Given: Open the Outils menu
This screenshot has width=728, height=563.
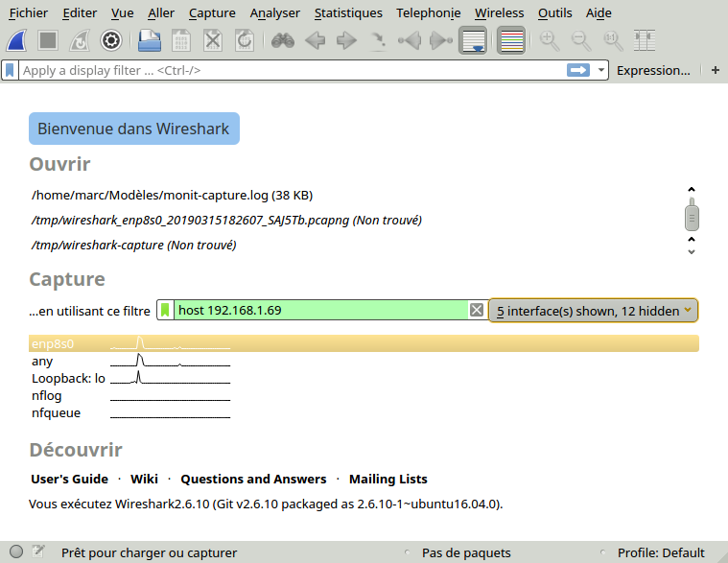Looking at the screenshot, I should pos(554,13).
